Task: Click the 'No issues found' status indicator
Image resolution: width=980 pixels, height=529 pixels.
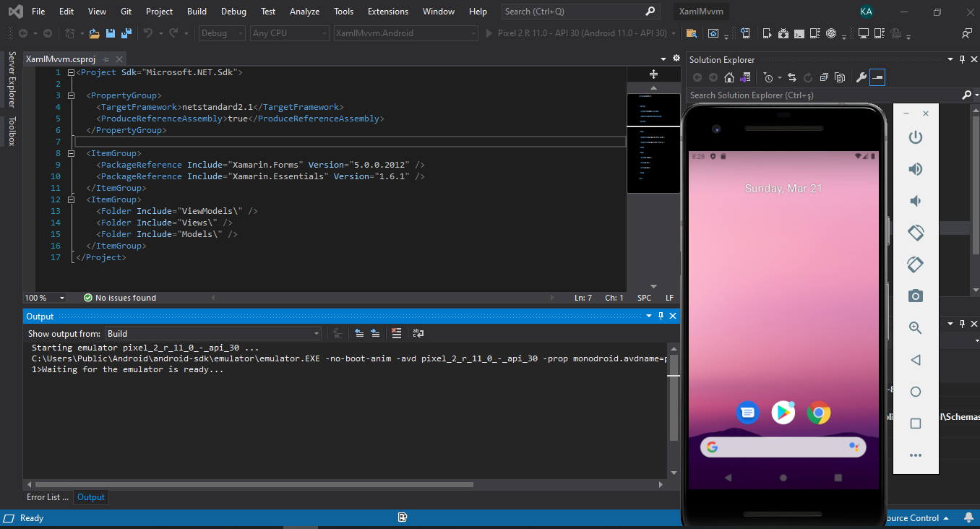Action: (120, 298)
